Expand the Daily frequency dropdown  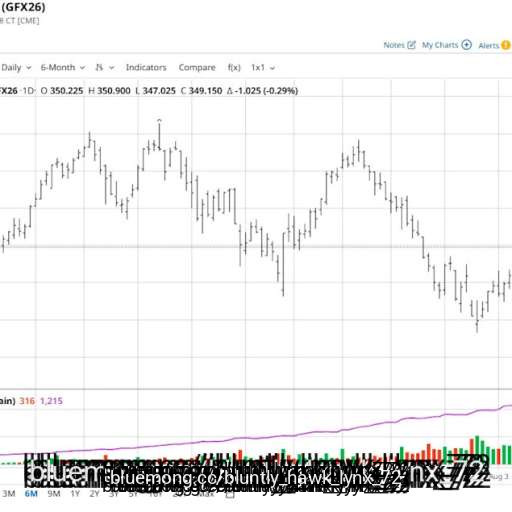pyautogui.click(x=16, y=68)
